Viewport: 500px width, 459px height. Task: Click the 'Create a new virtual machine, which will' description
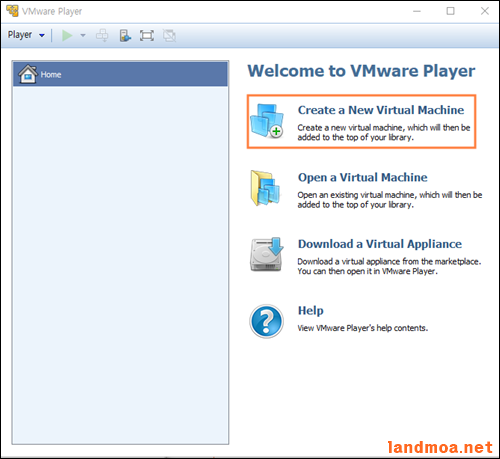384,132
